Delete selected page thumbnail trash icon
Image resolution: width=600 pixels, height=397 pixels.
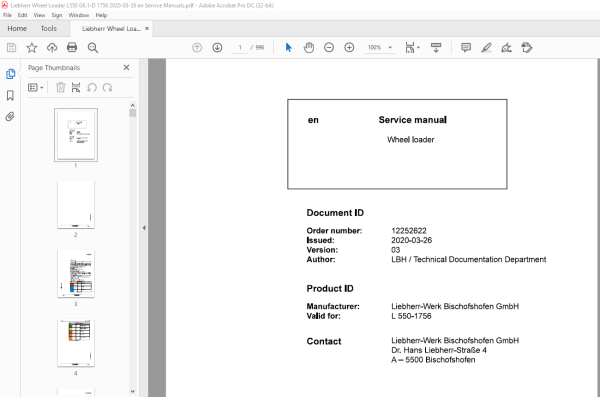[x=60, y=88]
